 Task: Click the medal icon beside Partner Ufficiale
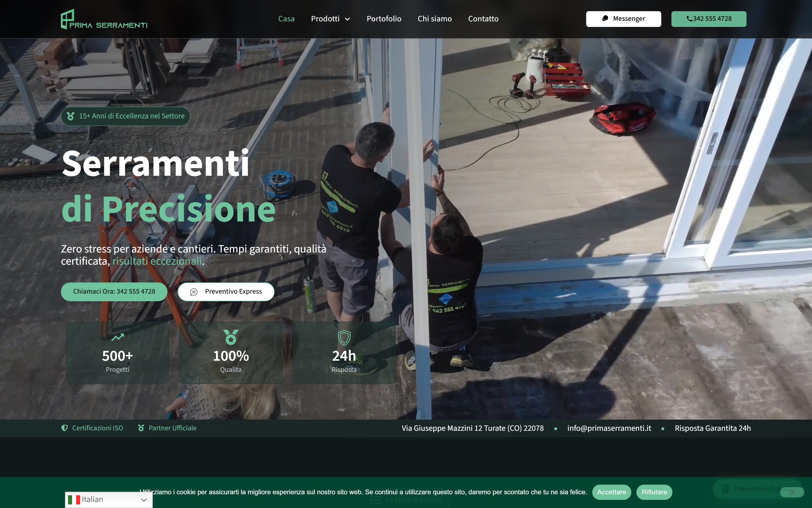pos(141,428)
